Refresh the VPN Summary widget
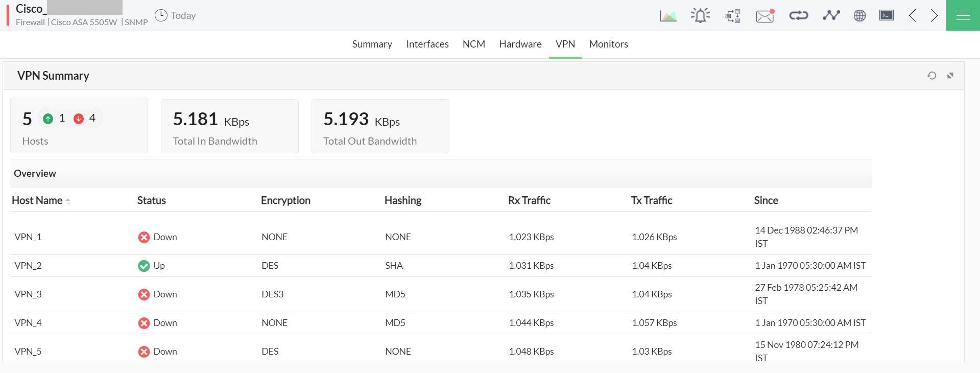The image size is (980, 373). 931,76
